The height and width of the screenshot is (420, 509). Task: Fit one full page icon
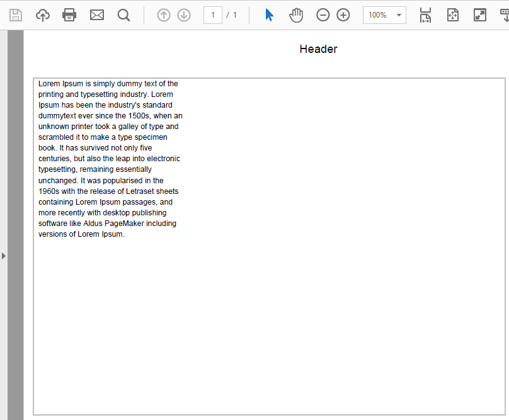pos(453,15)
